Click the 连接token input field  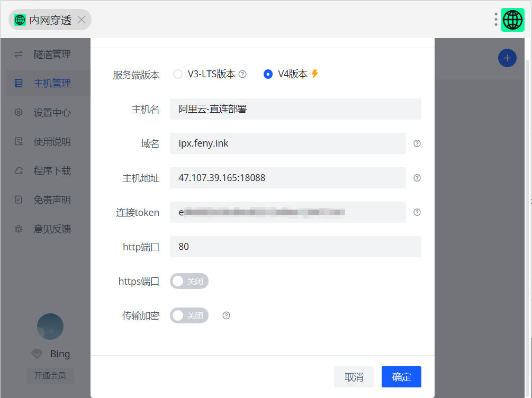pos(288,212)
